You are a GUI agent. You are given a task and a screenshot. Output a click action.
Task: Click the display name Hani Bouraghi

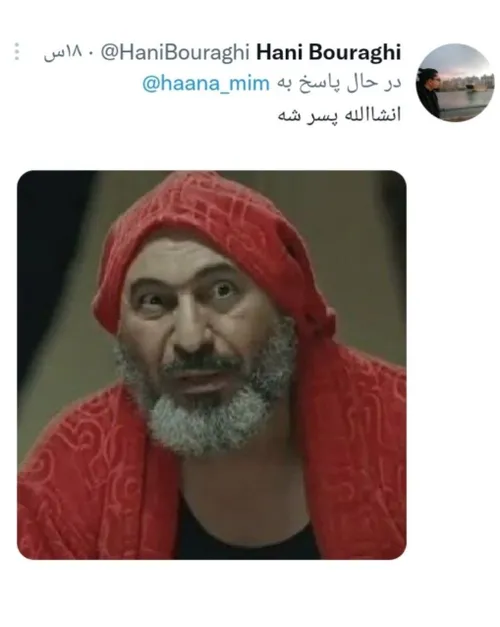[x=328, y=52]
